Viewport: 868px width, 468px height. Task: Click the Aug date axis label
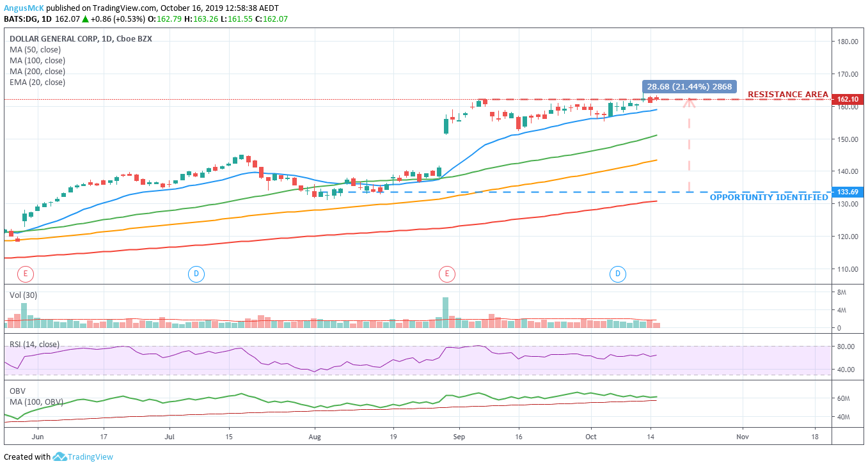tap(314, 437)
